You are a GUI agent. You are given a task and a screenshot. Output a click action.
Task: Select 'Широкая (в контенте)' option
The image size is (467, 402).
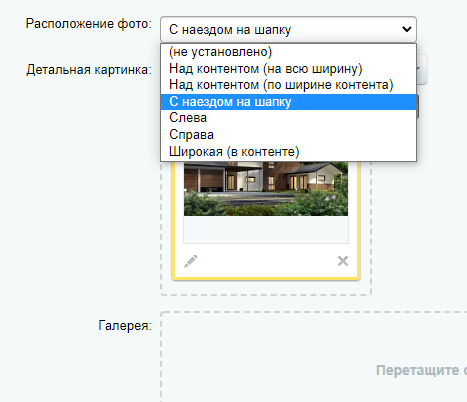[288, 152]
